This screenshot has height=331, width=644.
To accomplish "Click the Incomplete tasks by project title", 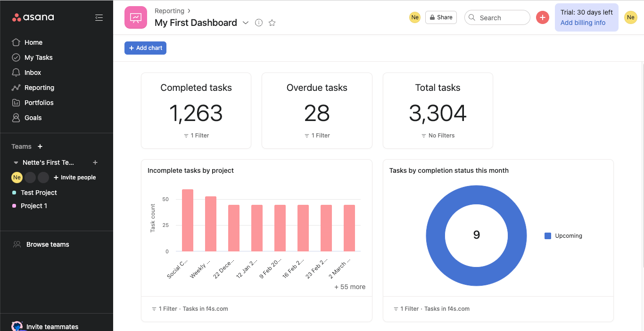I will (x=190, y=170).
